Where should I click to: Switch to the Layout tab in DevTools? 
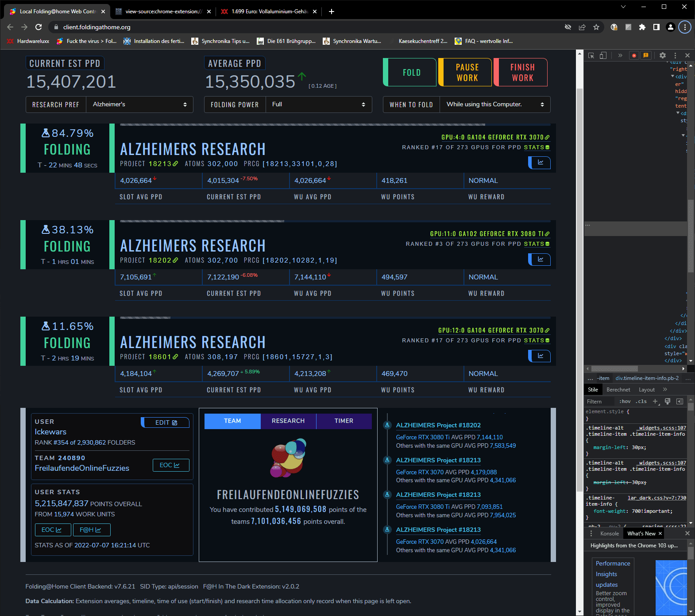click(647, 390)
